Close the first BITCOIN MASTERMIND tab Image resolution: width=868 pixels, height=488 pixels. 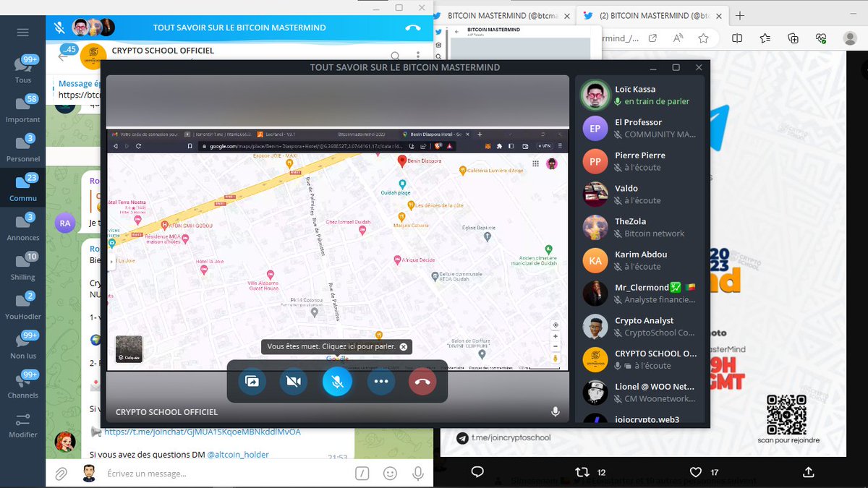[x=567, y=15]
